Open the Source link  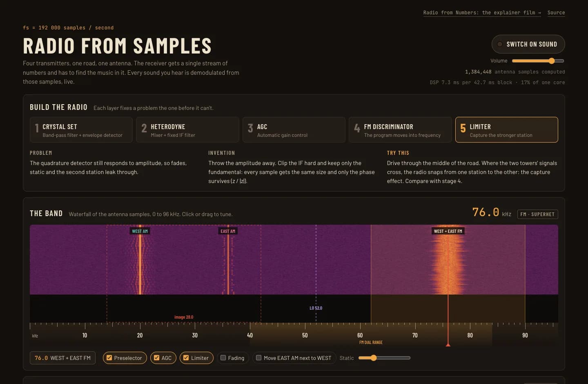(x=556, y=13)
